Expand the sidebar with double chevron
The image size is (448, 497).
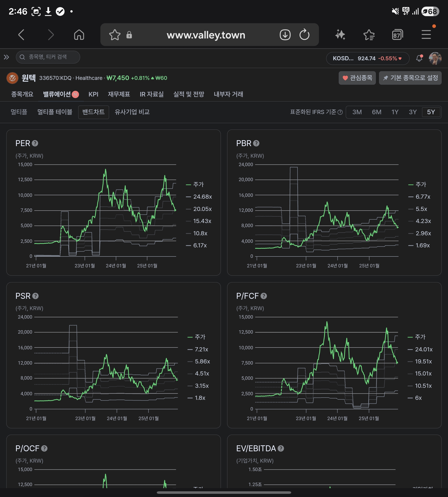6,57
